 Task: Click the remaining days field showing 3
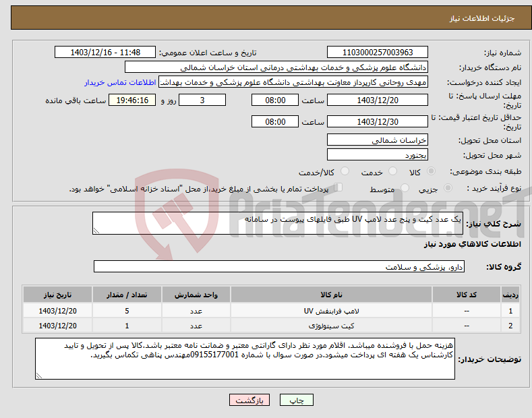(x=202, y=100)
